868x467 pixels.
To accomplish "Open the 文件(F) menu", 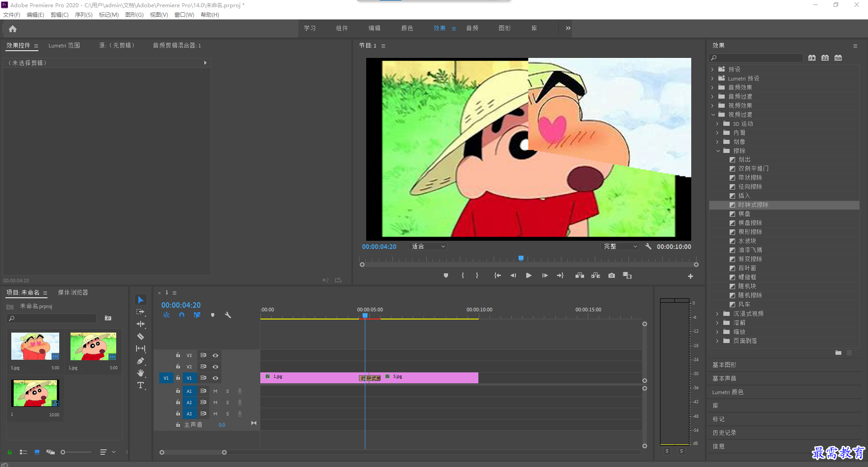I will pyautogui.click(x=12, y=15).
